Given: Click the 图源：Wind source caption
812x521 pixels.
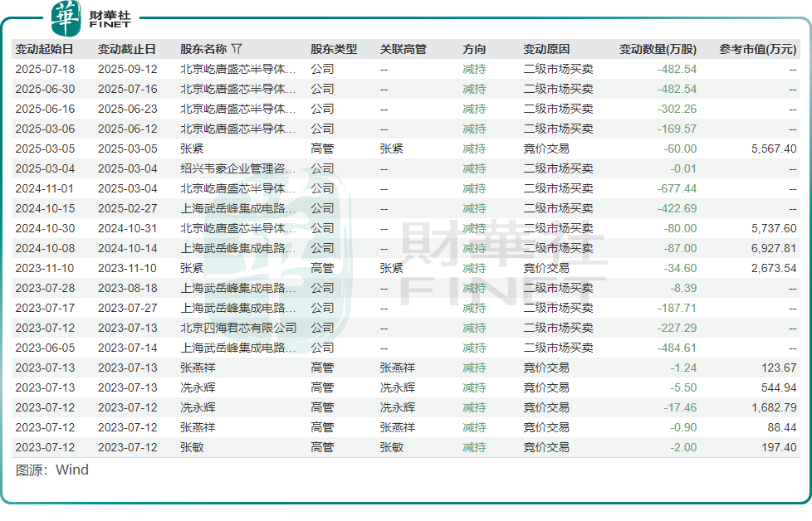Looking at the screenshot, I should (51, 470).
